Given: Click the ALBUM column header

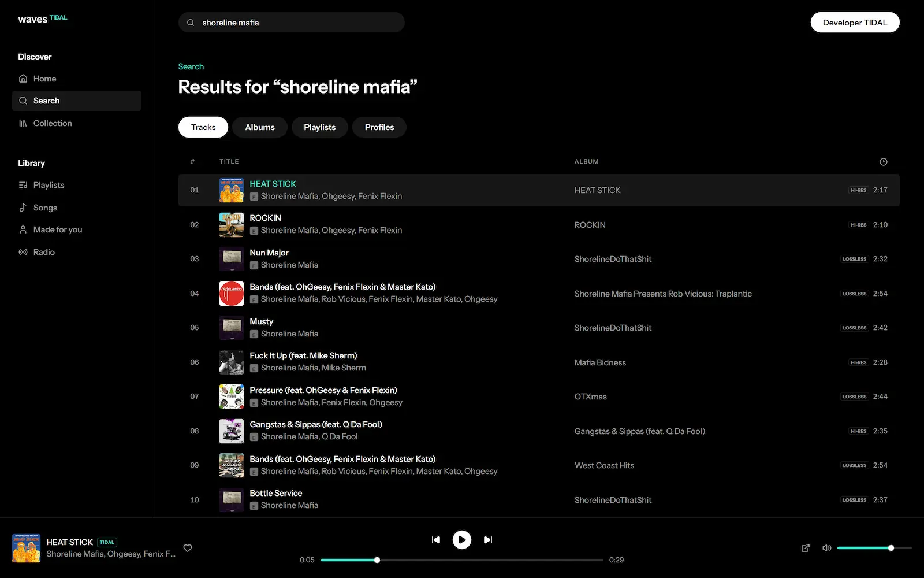Looking at the screenshot, I should (587, 162).
